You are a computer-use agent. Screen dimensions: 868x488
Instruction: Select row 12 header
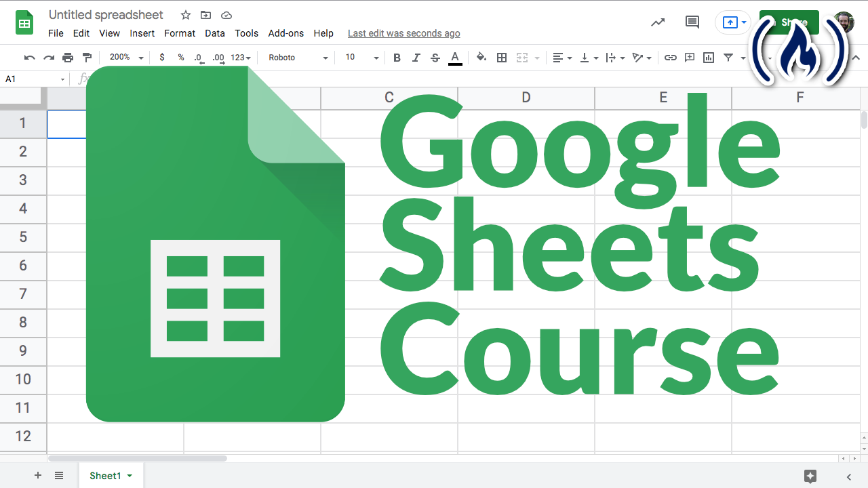point(23,436)
